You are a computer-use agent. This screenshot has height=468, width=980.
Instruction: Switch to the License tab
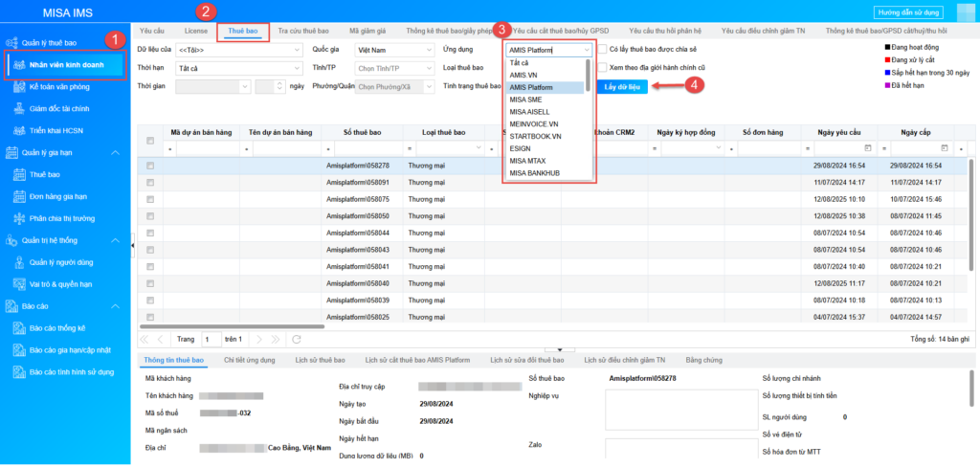point(195,32)
